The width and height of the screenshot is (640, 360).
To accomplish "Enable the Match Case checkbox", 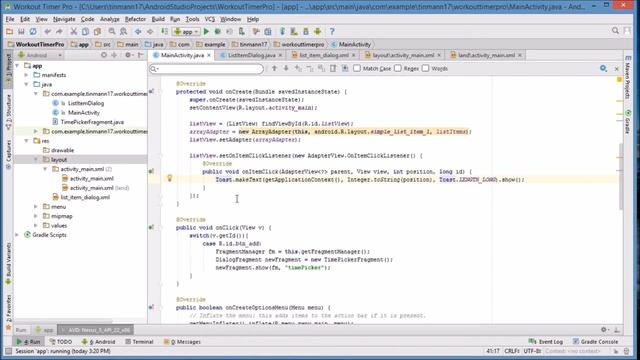I will point(357,68).
